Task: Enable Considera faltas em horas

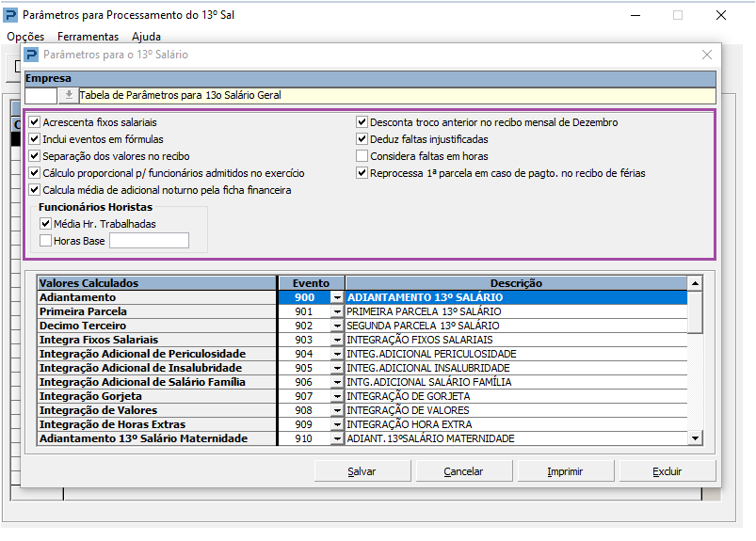Action: (362, 156)
